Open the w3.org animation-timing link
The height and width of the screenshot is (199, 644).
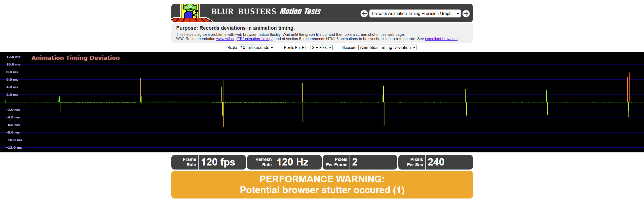tap(244, 39)
